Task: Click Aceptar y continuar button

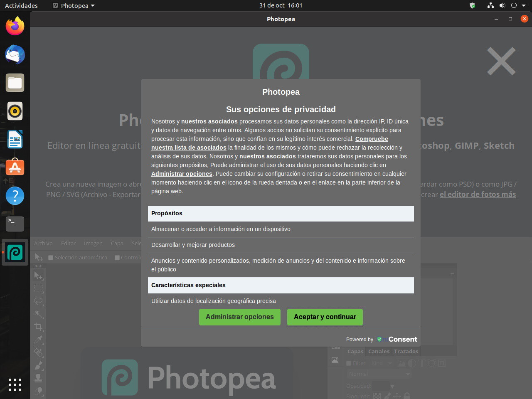Action: pyautogui.click(x=325, y=317)
